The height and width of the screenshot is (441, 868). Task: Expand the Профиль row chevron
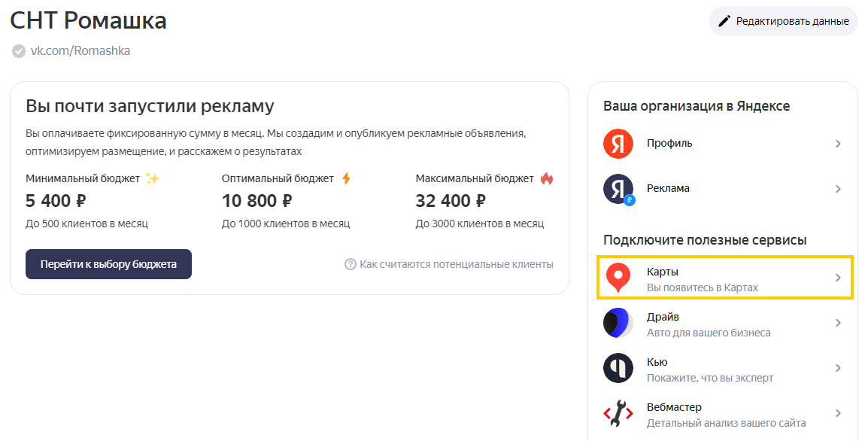pyautogui.click(x=838, y=144)
